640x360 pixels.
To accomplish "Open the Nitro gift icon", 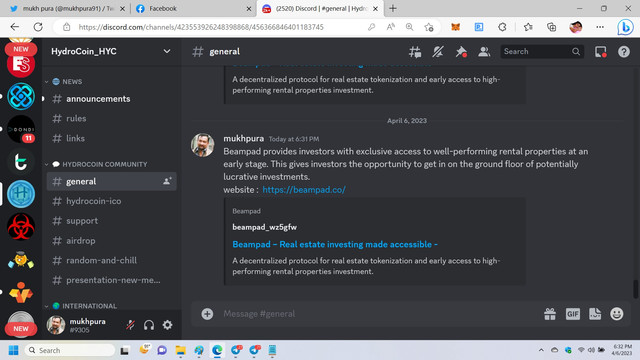I will coord(550,313).
